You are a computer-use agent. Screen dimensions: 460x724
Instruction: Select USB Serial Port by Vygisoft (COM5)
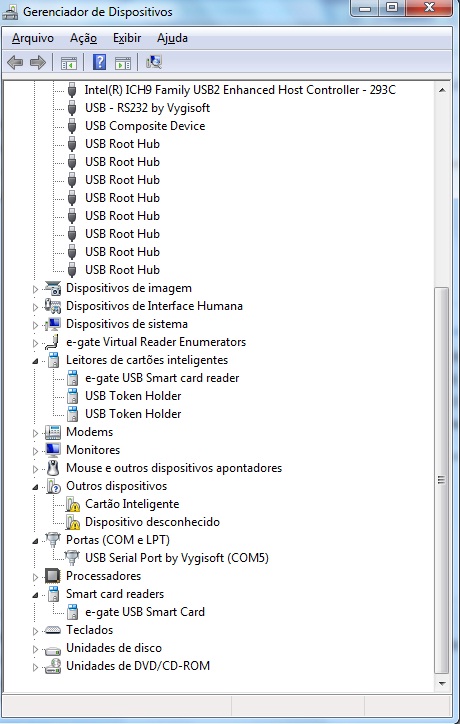[177, 558]
